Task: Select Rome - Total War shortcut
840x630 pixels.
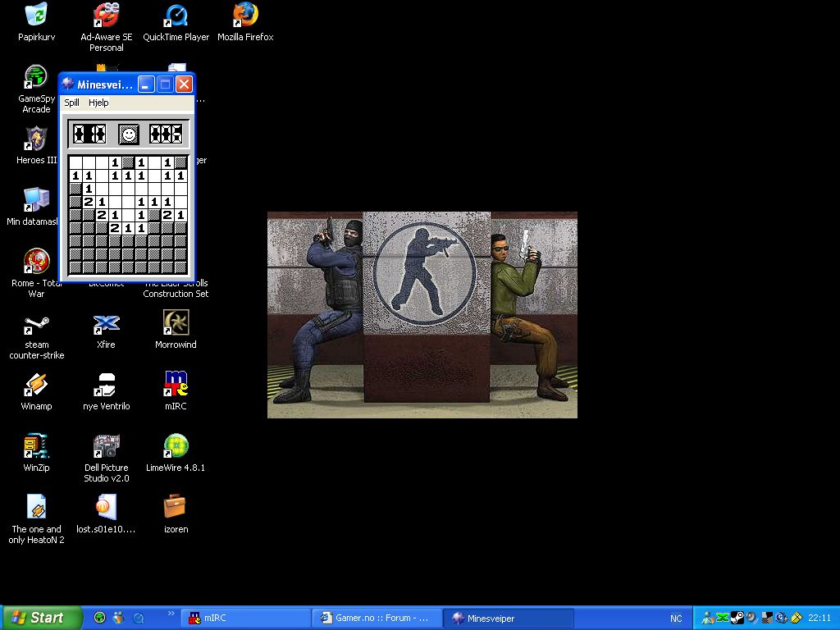Action: (x=36, y=273)
